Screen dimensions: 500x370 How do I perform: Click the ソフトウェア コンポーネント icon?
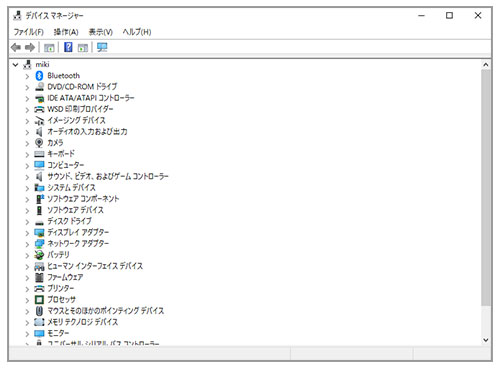click(x=40, y=199)
